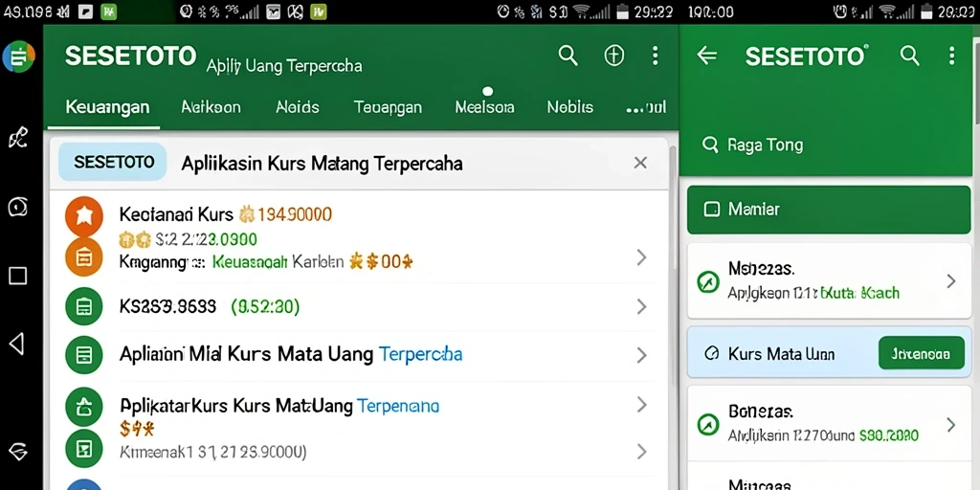Select the Keotanad Kurs title text
The height and width of the screenshot is (490, 980).
176,215
